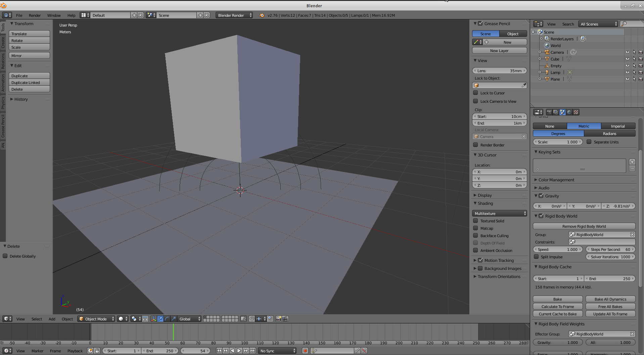
Task: Open the Render Layers properties tab
Action: [556, 112]
